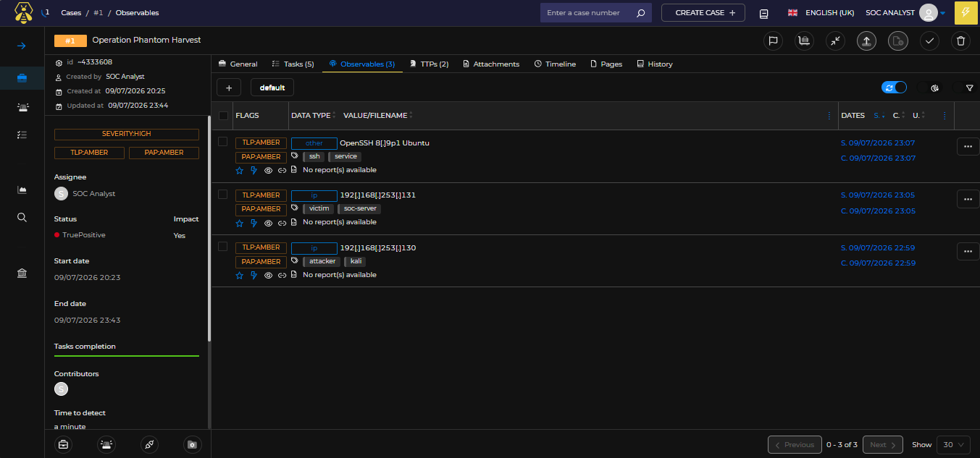Image resolution: width=980 pixels, height=458 pixels.
Task: Select checkbox for 192[.]168[.]253[.]131 row
Action: point(223,194)
